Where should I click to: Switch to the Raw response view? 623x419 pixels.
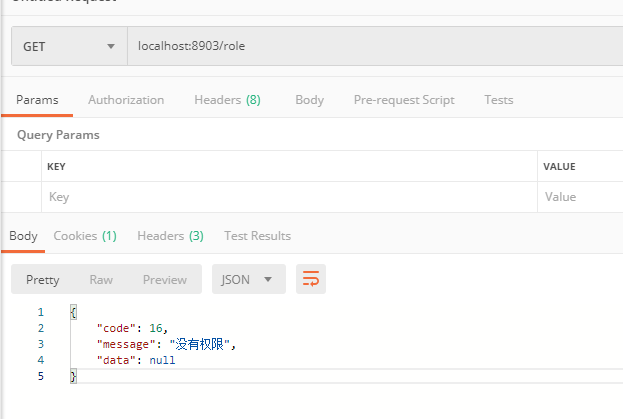101,280
